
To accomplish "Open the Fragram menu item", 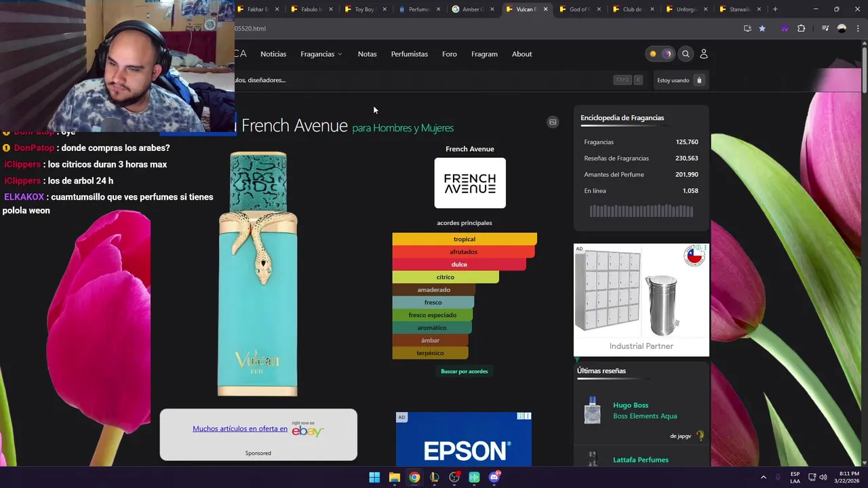I will coord(484,54).
